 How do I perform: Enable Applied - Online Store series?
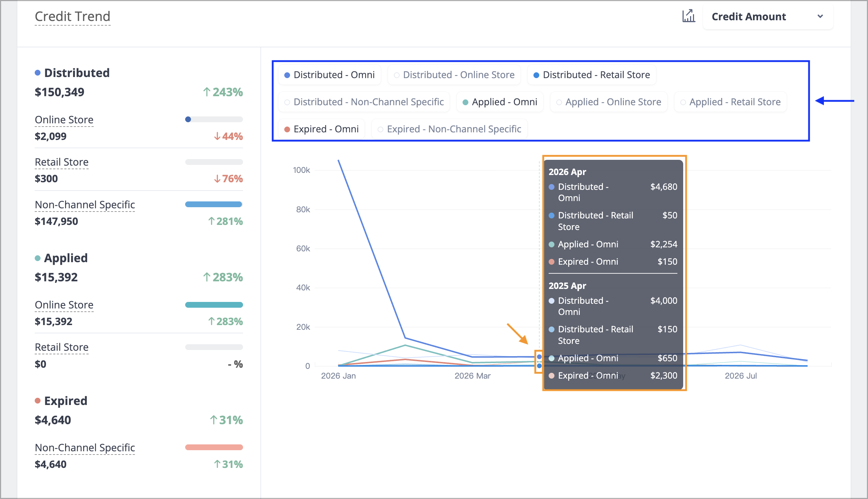point(609,102)
